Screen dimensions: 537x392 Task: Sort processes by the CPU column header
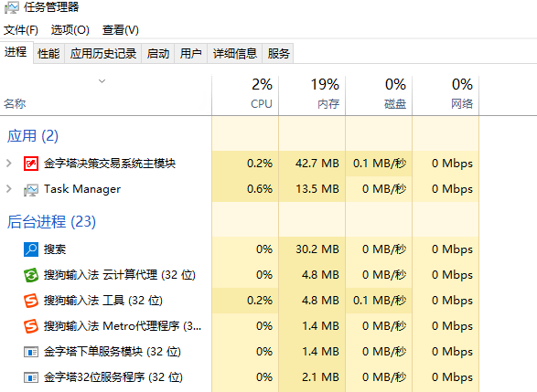click(245, 95)
